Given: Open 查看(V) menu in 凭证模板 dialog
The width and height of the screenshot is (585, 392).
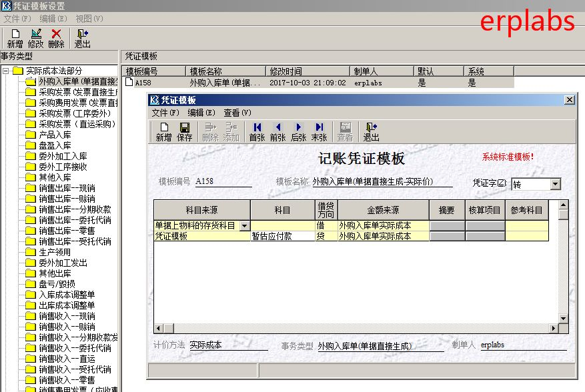Looking at the screenshot, I should [x=237, y=112].
